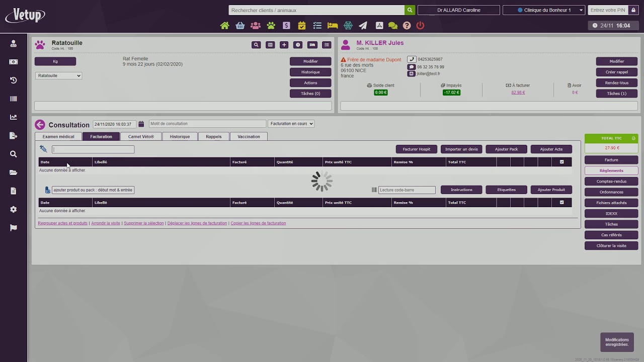Image resolution: width=644 pixels, height=362 pixels.
Task: Expand the Facturation en cours status dropdown
Action: (x=291, y=124)
